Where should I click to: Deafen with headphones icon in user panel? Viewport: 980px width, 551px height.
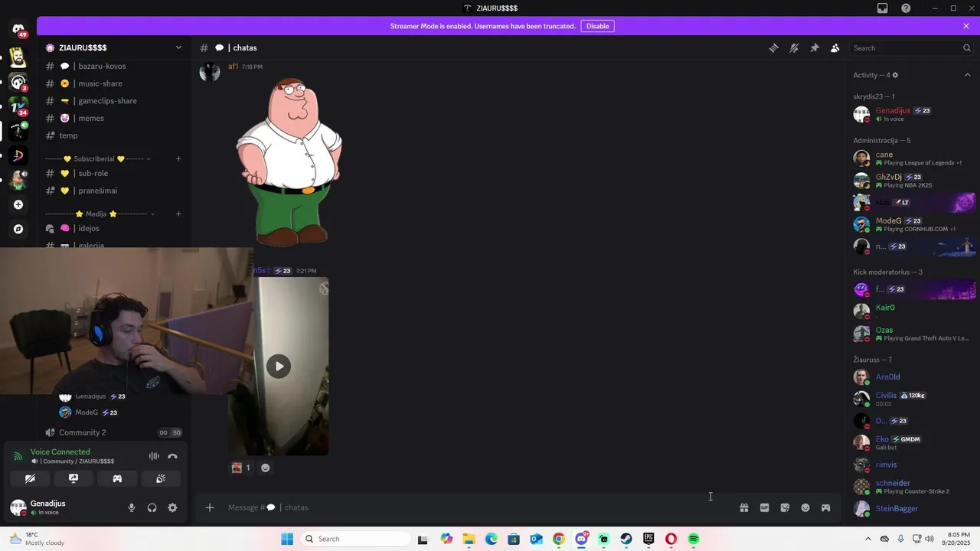(x=152, y=507)
